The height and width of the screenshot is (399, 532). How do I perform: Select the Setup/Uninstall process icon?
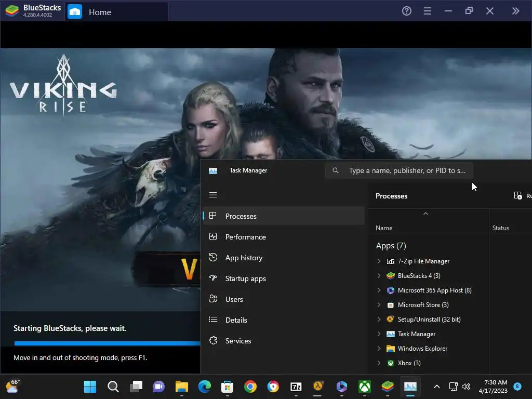(391, 320)
